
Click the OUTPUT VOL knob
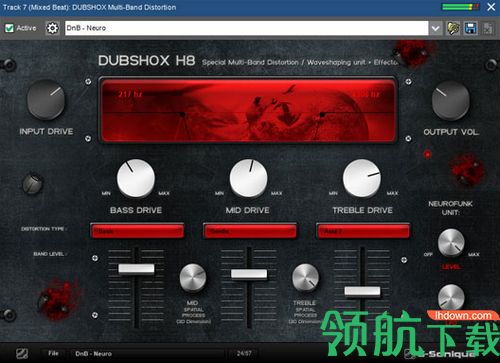pos(450,100)
